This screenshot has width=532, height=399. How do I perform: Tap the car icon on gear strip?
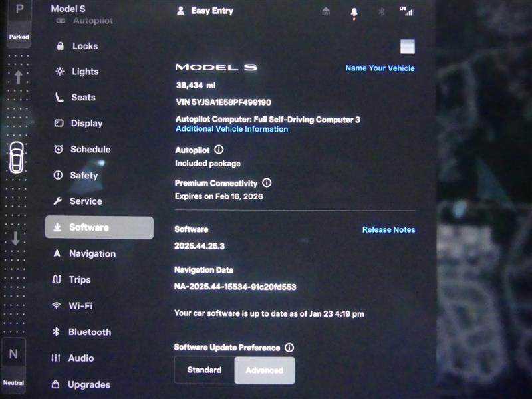(x=16, y=157)
